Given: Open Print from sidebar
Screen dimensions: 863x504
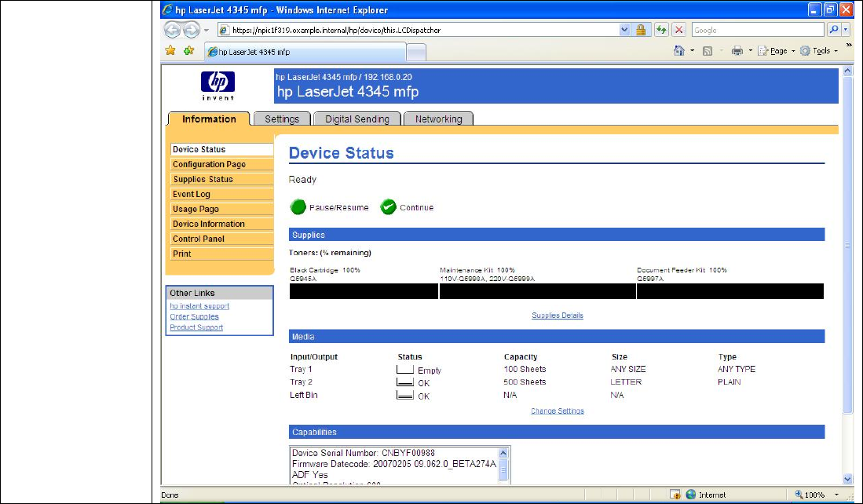Looking at the screenshot, I should pyautogui.click(x=221, y=253).
